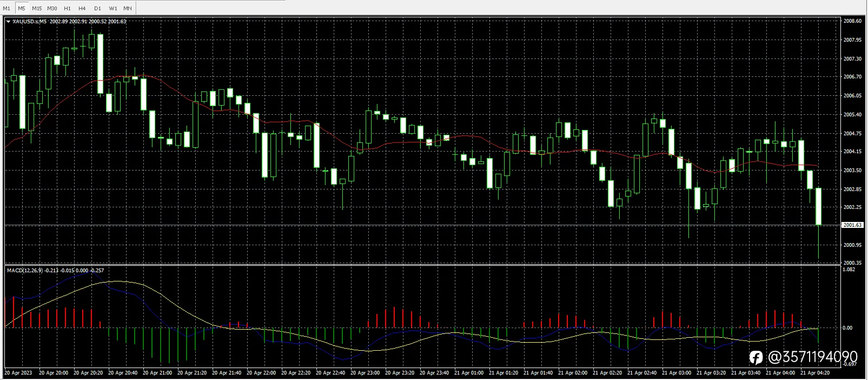This screenshot has width=868, height=380.
Task: Click the 20 Apr 2023 date label
Action: click(x=18, y=373)
